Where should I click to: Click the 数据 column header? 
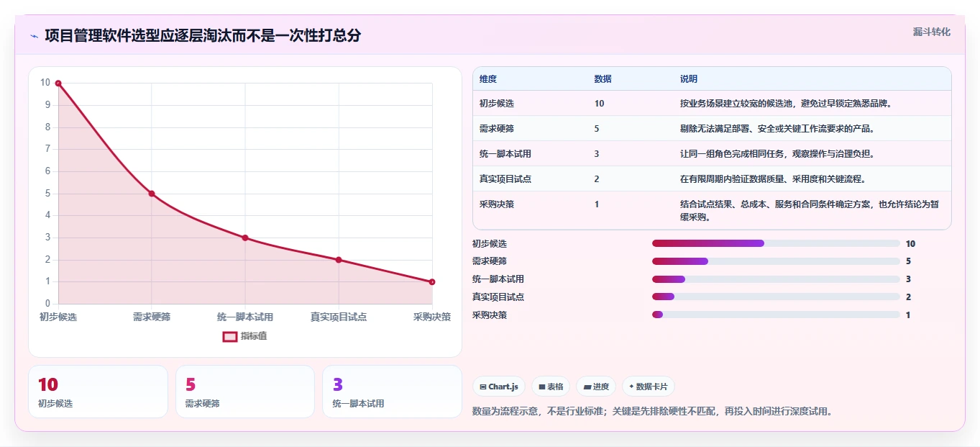pyautogui.click(x=603, y=79)
